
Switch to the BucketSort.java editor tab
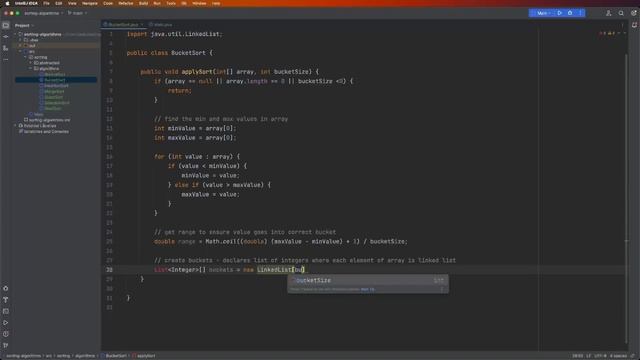[123, 25]
